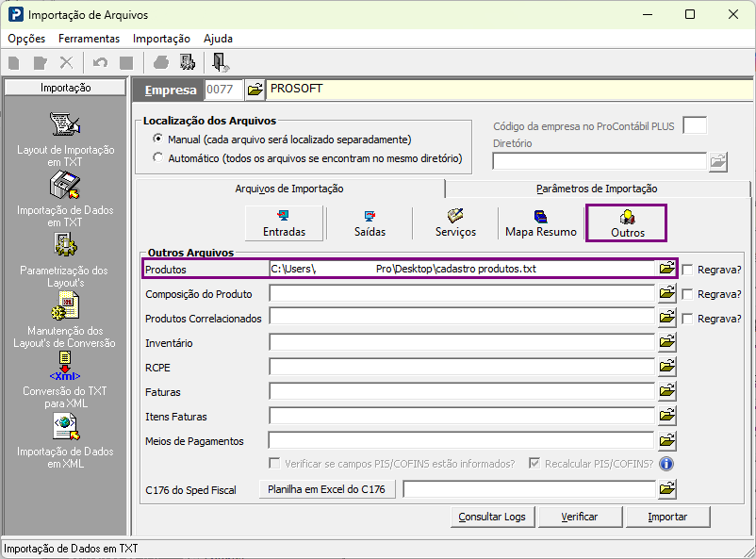Click the RCPE file path field
Image resolution: width=756 pixels, height=559 pixels.
pos(463,367)
